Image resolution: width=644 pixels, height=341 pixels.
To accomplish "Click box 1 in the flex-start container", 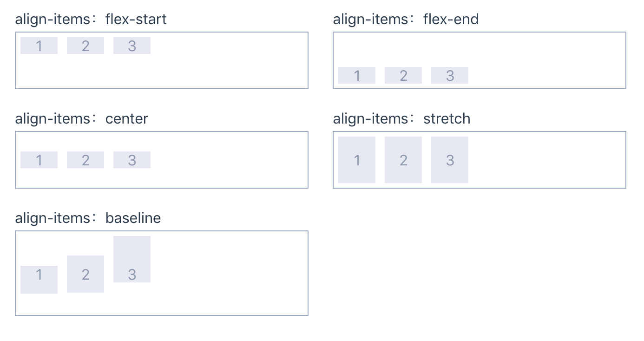I will click(x=39, y=46).
